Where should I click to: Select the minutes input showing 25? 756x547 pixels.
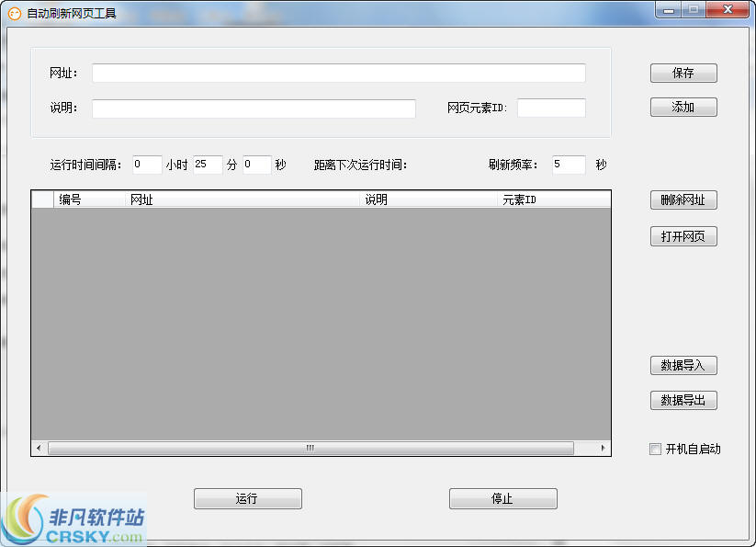[209, 165]
